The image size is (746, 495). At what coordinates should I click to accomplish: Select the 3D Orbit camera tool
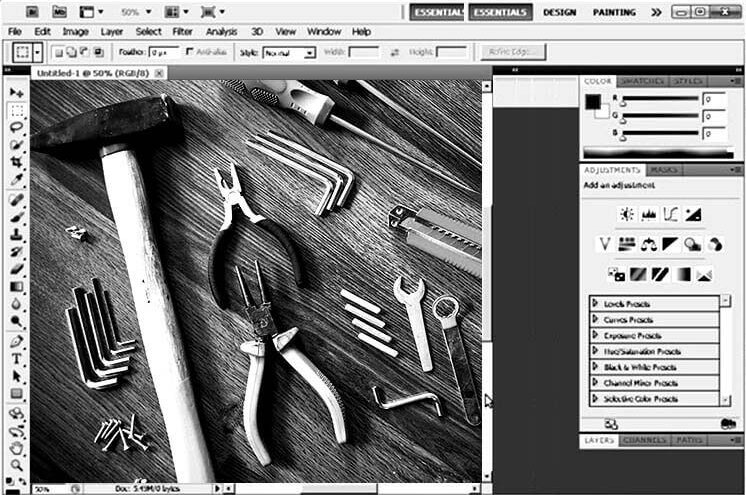click(17, 431)
